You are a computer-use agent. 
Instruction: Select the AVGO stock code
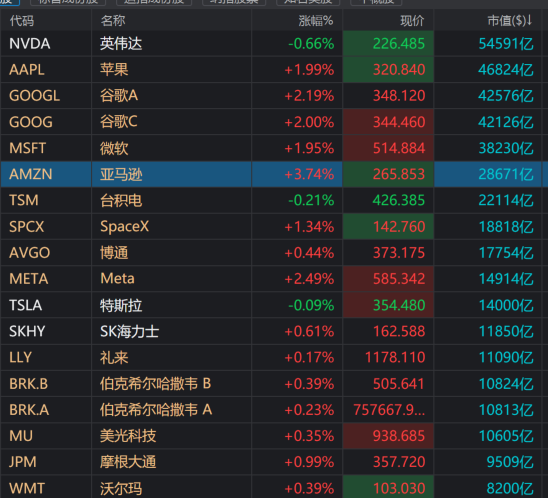coord(29,253)
